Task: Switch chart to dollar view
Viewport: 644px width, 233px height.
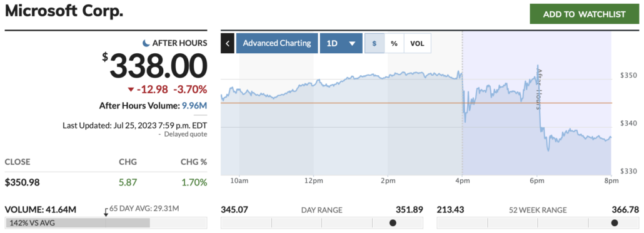Action: (375, 43)
